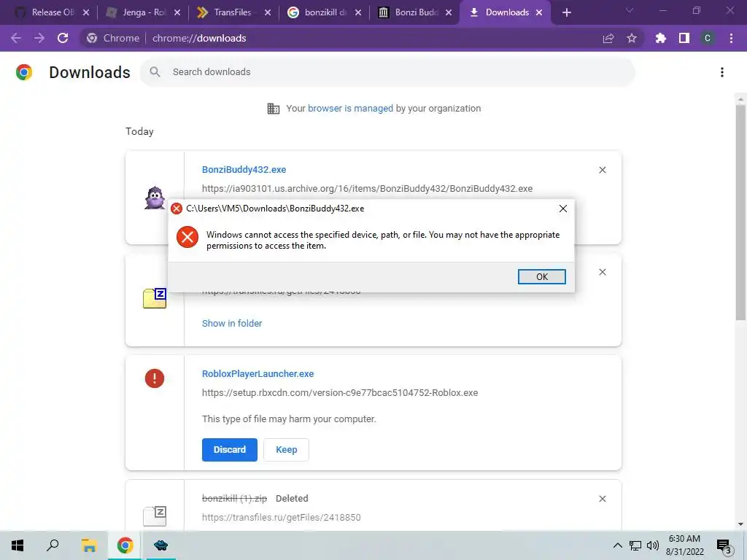Screen dimensions: 747x560
Task: Open the network status tray icon
Action: pos(635,545)
